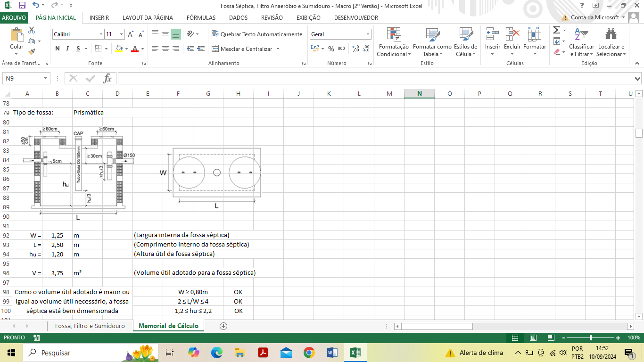
Task: Open the ARQUIVO file menu
Action: pyautogui.click(x=14, y=18)
